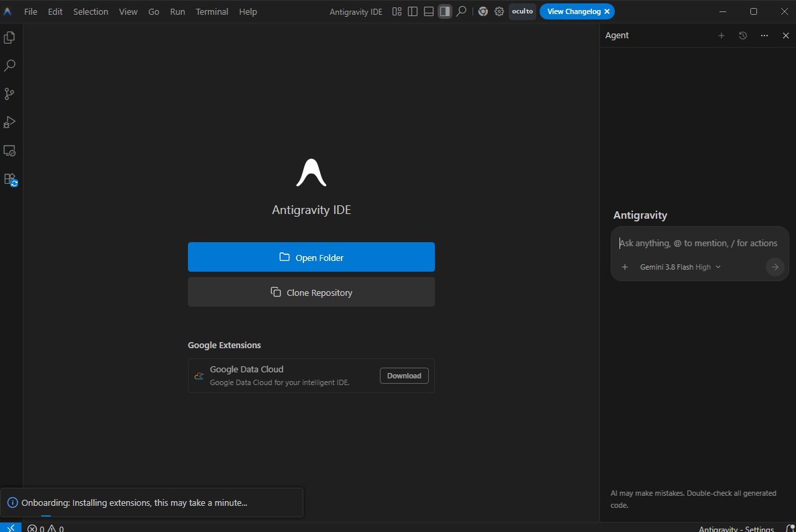Click the Ask anything input field

pyautogui.click(x=699, y=243)
